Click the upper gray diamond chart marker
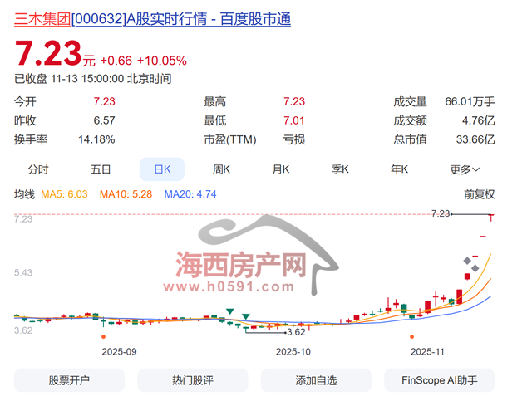The width and height of the screenshot is (532, 401). pyautogui.click(x=468, y=262)
